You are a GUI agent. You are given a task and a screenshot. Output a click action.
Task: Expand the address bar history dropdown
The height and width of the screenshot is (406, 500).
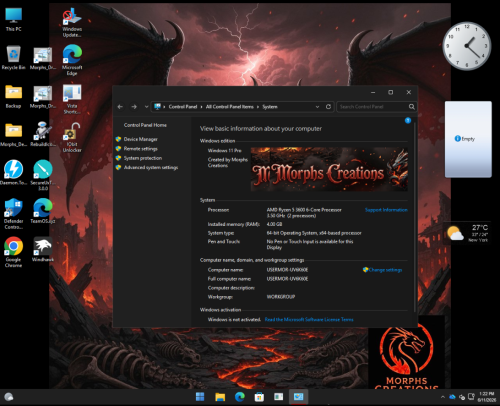[317, 107]
